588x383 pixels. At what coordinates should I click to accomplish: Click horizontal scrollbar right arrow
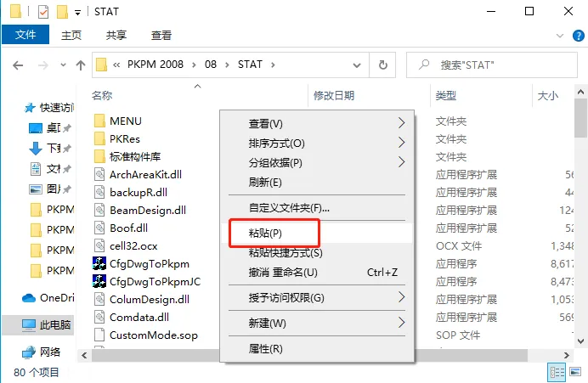pyautogui.click(x=566, y=355)
